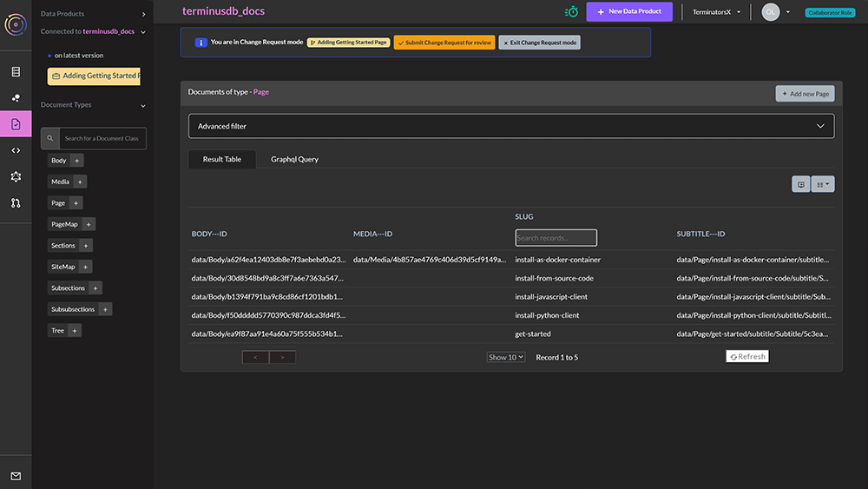Collapse the Document Types section
The image size is (868, 489).
pos(143,105)
